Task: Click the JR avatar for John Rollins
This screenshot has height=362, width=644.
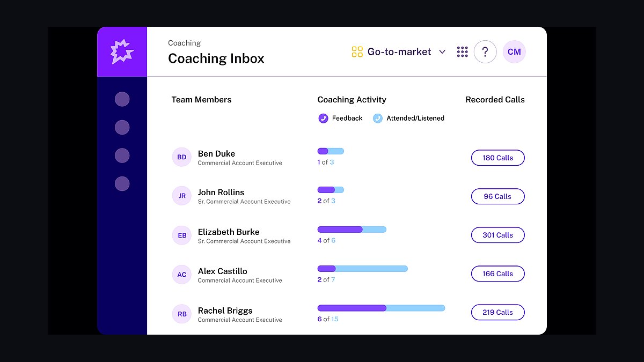Action: click(182, 196)
